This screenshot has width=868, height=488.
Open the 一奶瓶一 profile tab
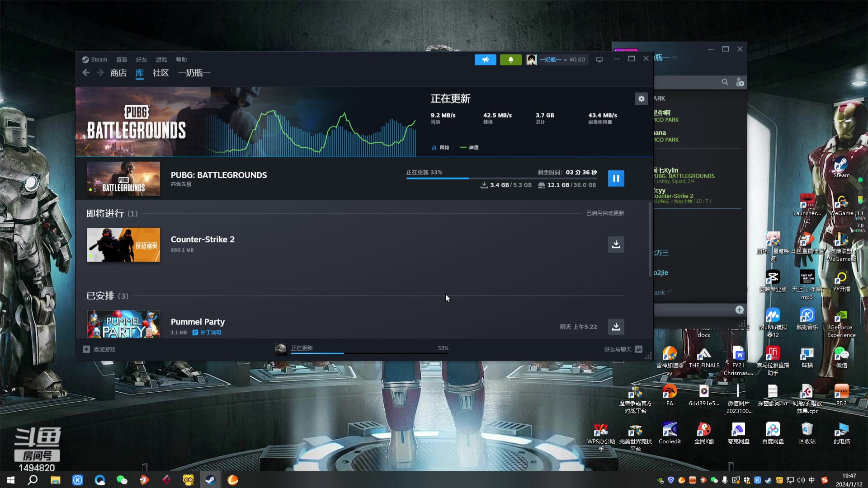(x=194, y=73)
